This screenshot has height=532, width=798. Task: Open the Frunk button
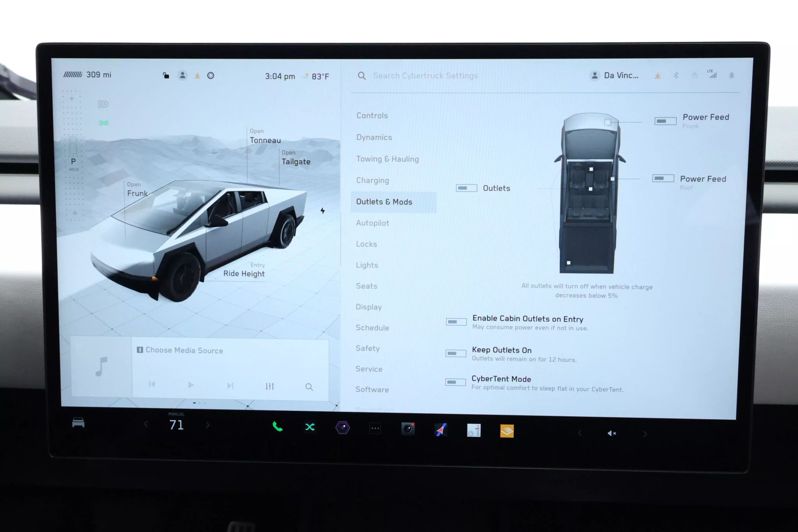pos(137,190)
